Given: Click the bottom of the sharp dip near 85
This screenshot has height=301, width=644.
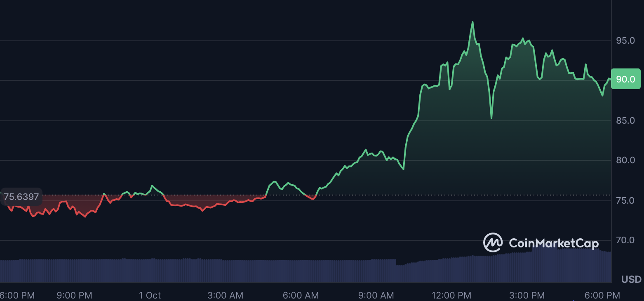Looking at the screenshot, I should (x=491, y=118).
